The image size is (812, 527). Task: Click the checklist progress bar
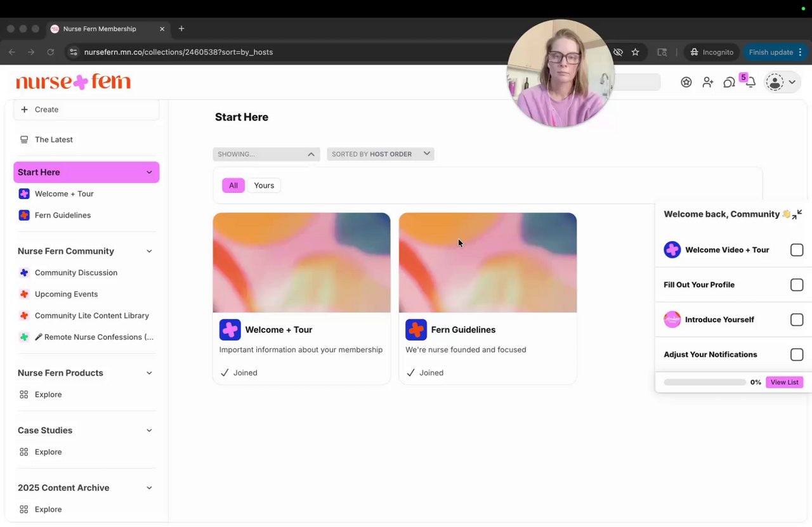(705, 382)
